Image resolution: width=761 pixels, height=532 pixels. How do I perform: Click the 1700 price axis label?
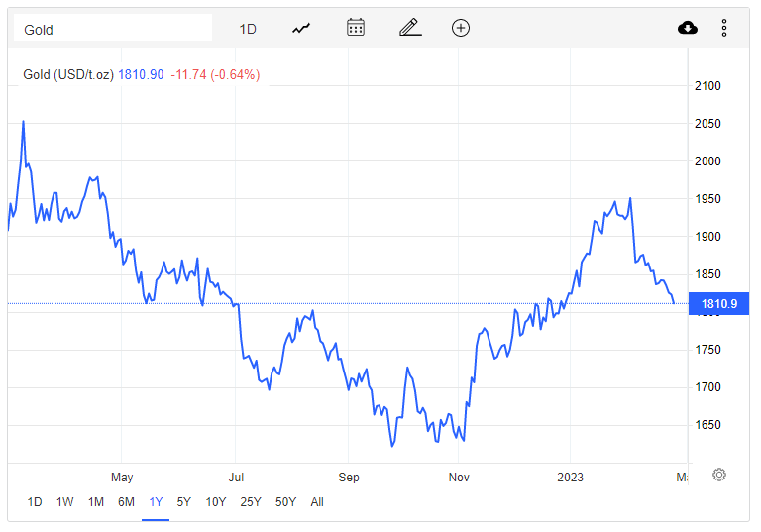click(x=707, y=387)
